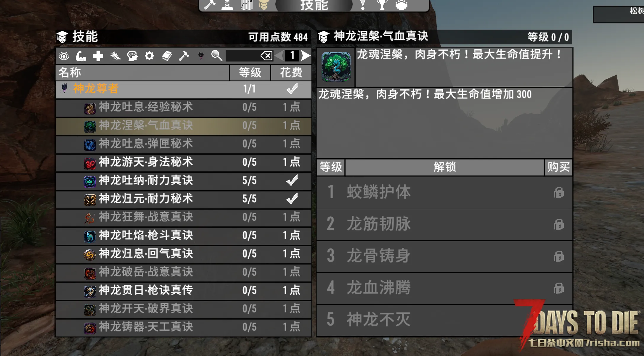The image size is (644, 356).
Task: Click the magnifier search icon
Action: coord(217,56)
